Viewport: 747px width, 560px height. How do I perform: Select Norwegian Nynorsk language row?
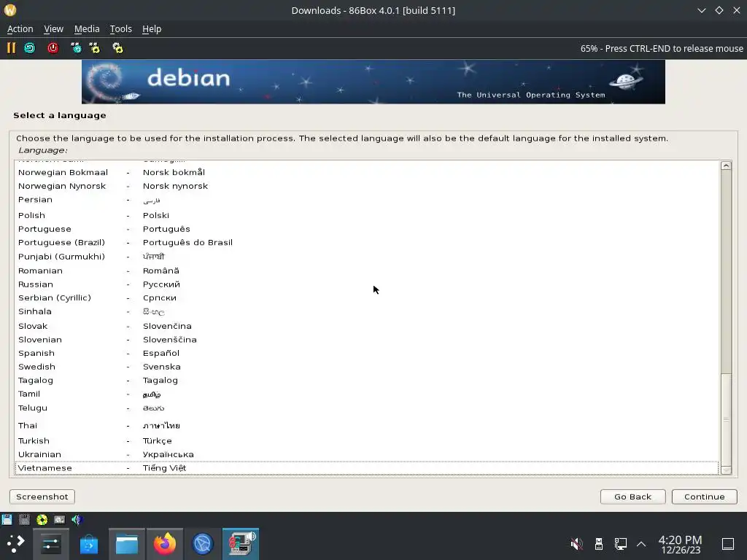click(x=366, y=186)
